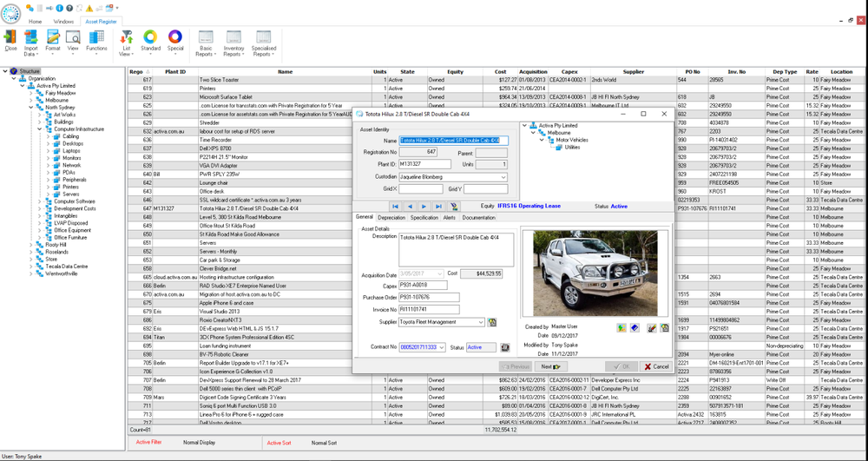Screen dimensions: 868x461
Task: Open the Custodian dropdown
Action: click(503, 177)
